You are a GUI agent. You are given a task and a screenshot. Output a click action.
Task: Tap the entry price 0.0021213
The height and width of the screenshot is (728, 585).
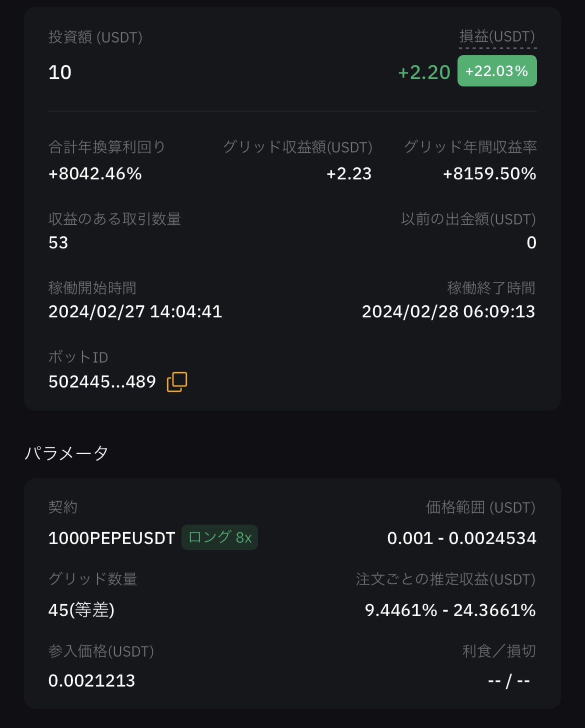pos(91,681)
